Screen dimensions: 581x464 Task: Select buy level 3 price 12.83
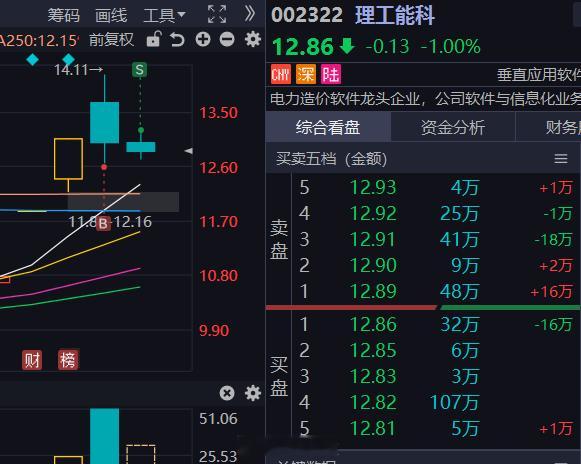point(373,376)
